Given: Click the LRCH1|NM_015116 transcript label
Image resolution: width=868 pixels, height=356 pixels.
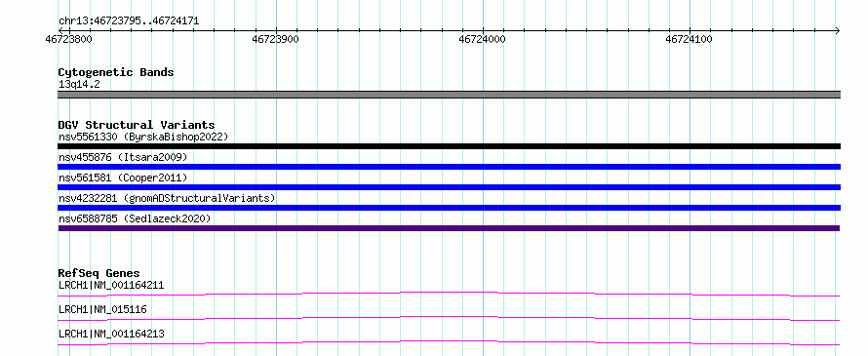Looking at the screenshot, I should 102,309.
